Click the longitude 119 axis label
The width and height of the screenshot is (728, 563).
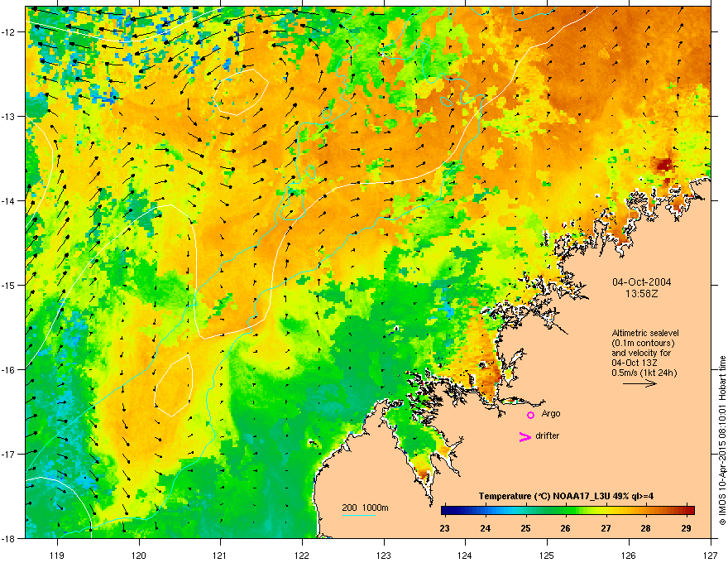57,555
